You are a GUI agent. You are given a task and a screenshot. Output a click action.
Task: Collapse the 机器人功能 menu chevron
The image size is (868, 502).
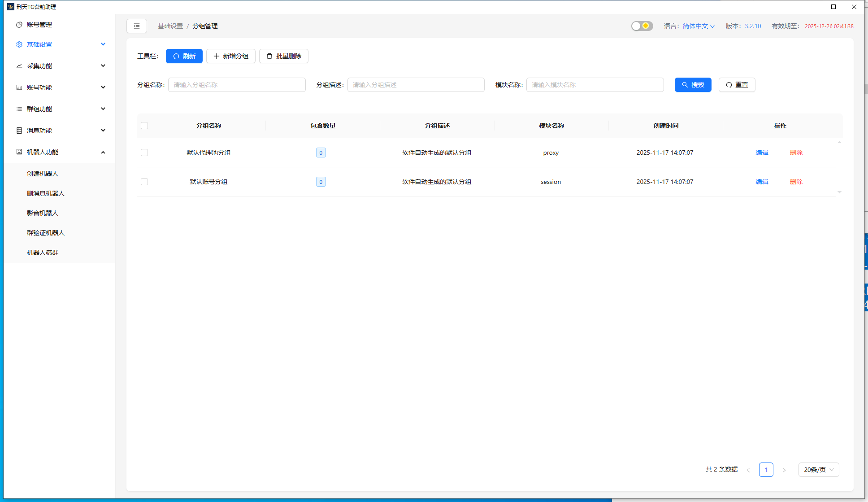point(103,152)
